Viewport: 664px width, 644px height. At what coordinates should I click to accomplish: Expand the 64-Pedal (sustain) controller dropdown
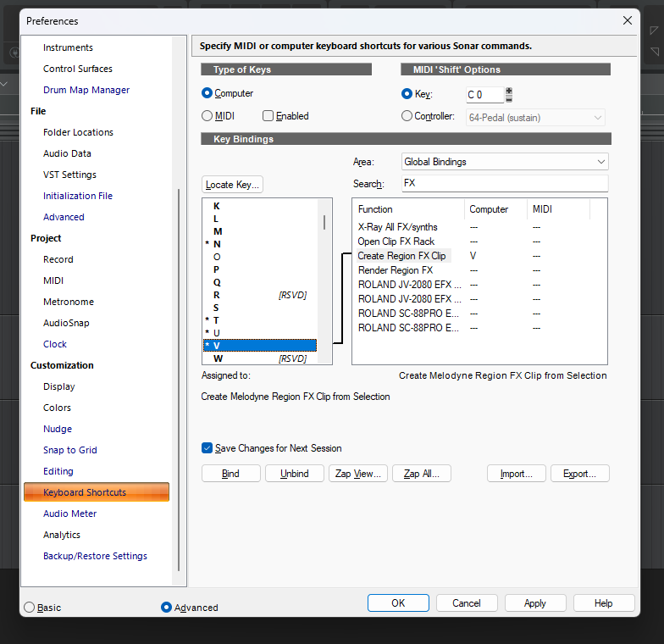pos(535,117)
